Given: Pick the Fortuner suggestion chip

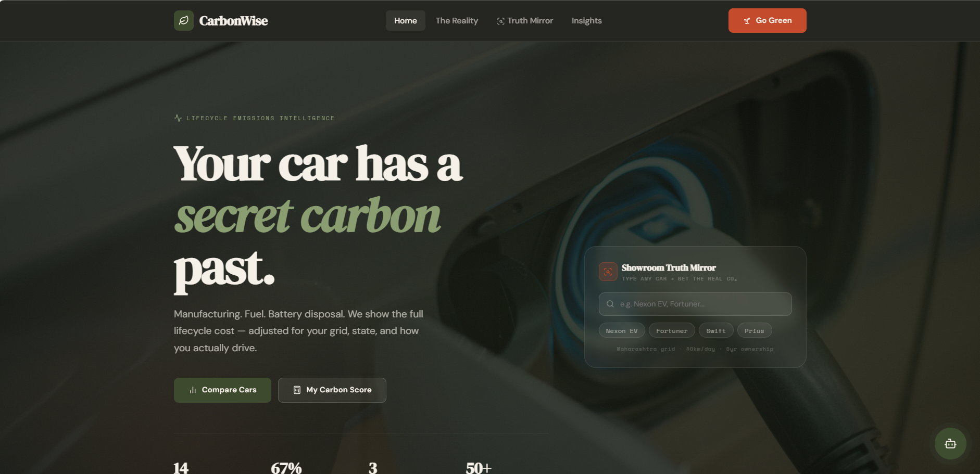Looking at the screenshot, I should (x=672, y=330).
